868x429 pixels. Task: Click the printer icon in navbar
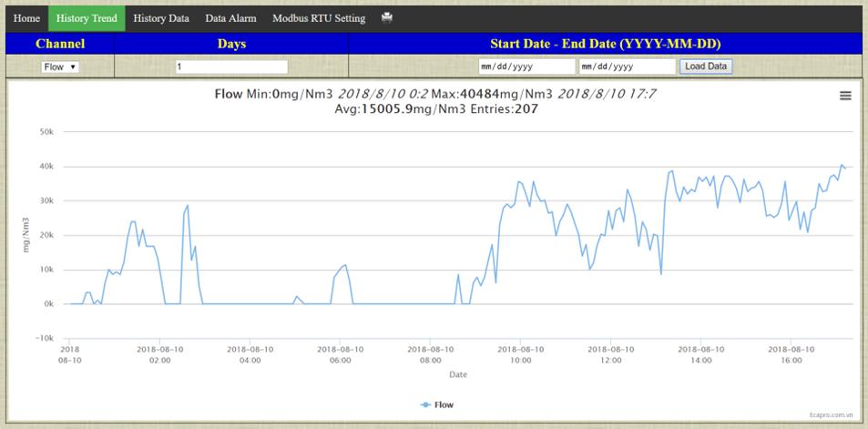(387, 17)
